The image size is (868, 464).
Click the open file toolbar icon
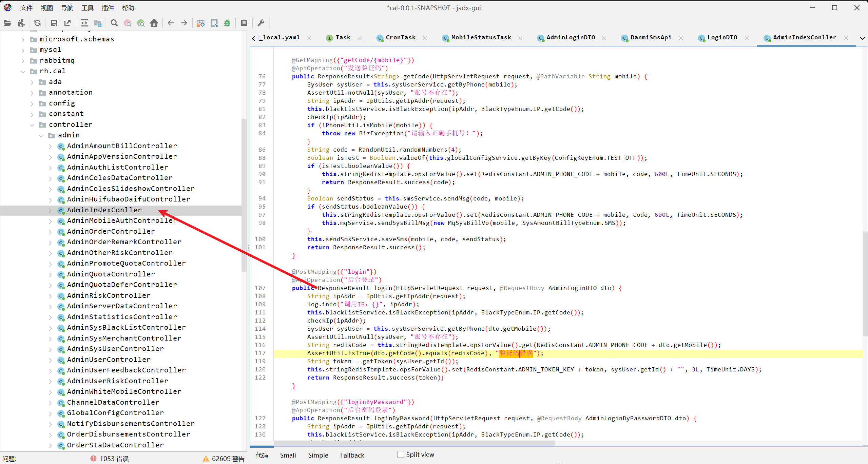click(x=7, y=23)
